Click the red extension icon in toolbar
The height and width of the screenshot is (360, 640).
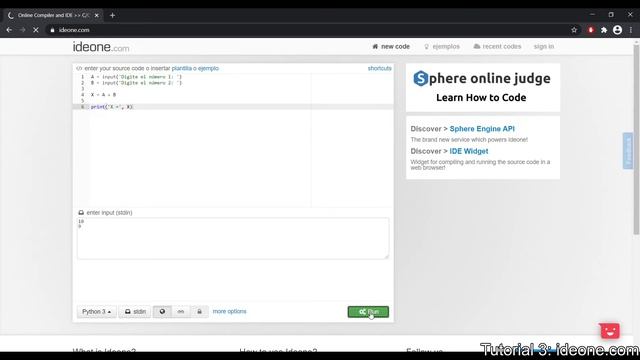(x=591, y=30)
